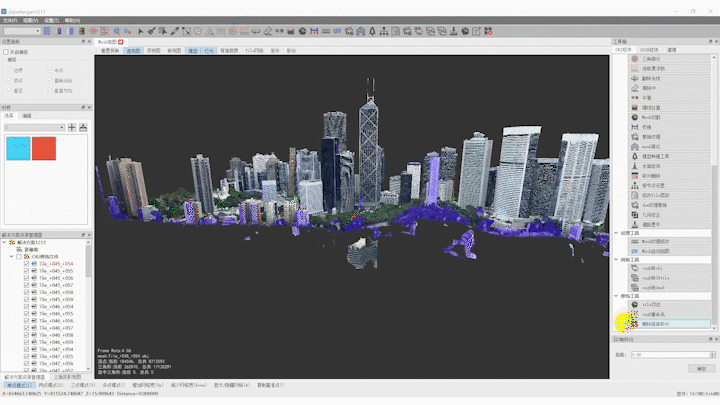720x405 pixels.
Task: Click the magnifier zoom icon in toolbar
Action: coord(117,31)
